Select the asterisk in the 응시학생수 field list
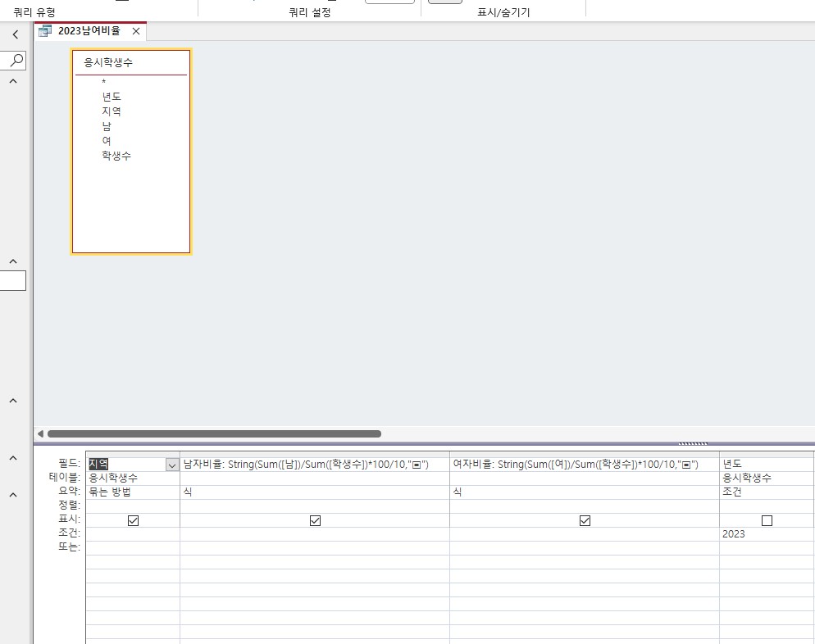The image size is (815, 644). (104, 82)
